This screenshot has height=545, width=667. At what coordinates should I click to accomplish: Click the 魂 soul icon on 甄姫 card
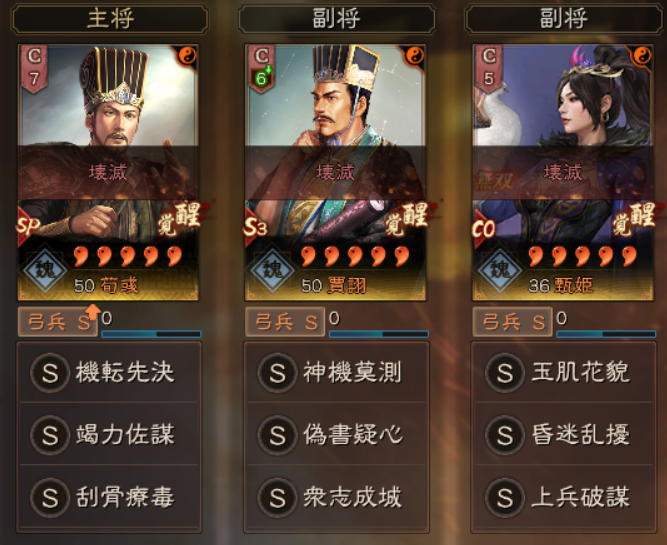coord(500,269)
